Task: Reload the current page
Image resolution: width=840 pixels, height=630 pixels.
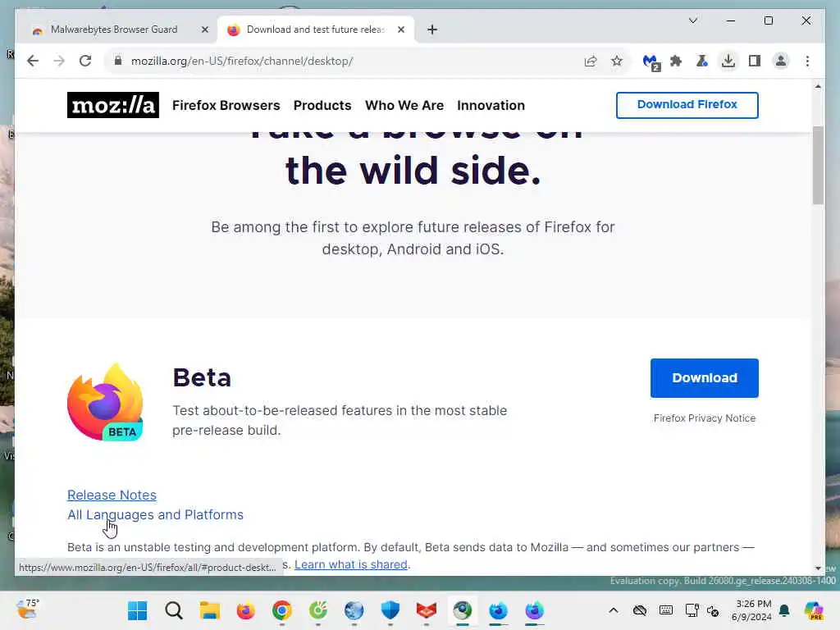Action: pyautogui.click(x=85, y=61)
